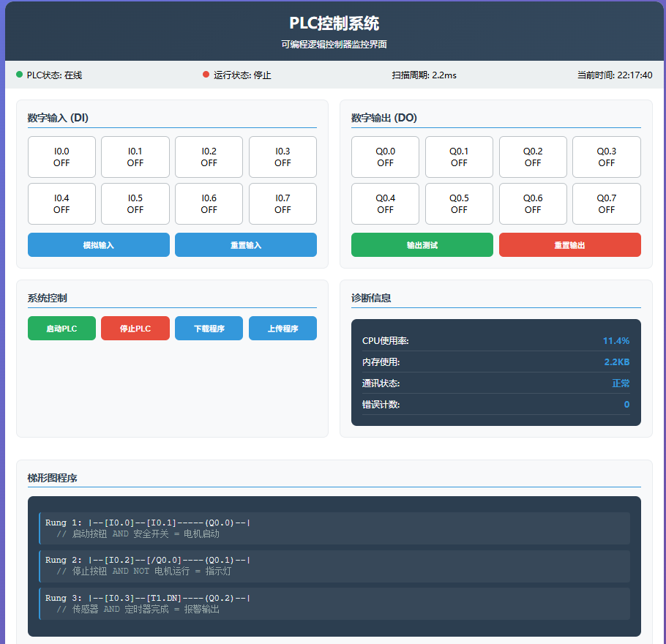Click the 下载程序 button
The image size is (666, 644).
click(x=209, y=328)
